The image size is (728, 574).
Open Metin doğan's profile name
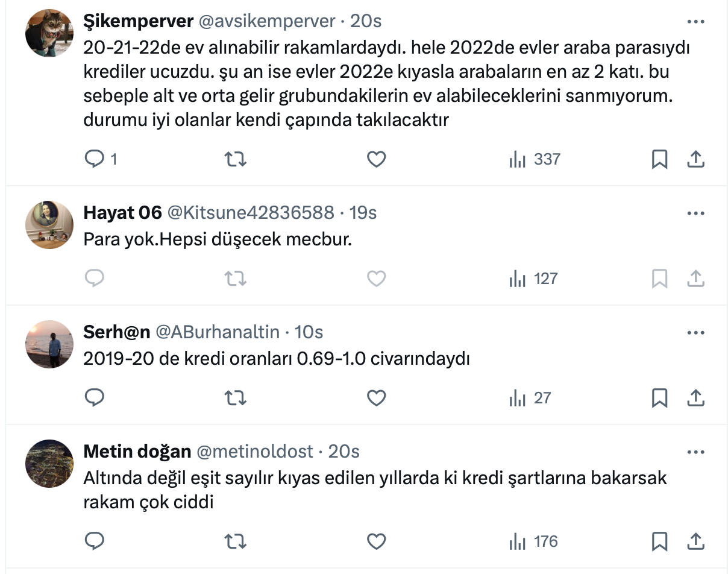click(x=137, y=451)
